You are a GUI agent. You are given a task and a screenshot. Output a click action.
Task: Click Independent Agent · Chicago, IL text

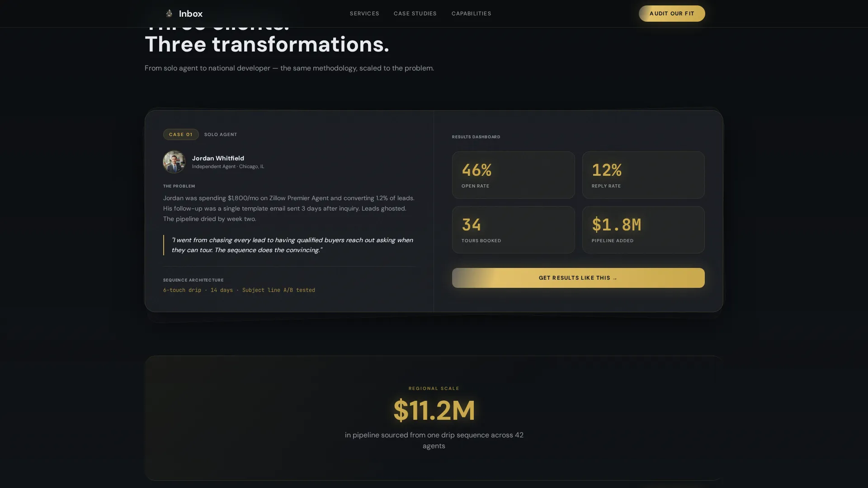228,167
